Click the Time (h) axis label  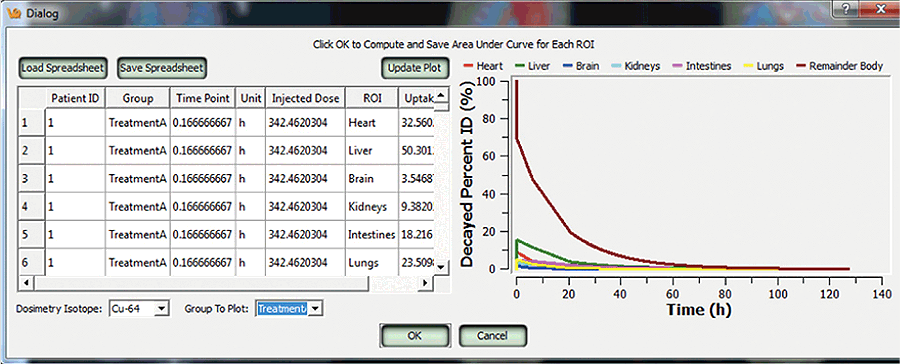coord(699,309)
